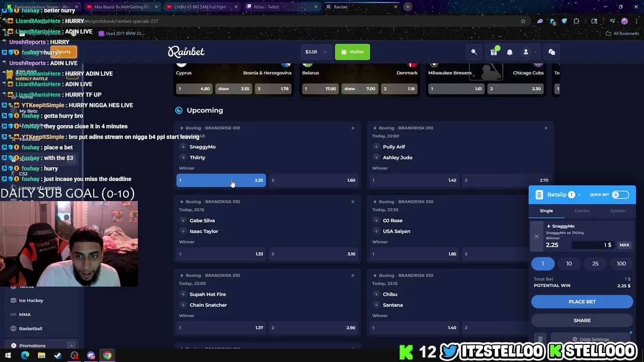This screenshot has height=362, width=644.
Task: Choose the 25 stake chip
Action: tap(595, 263)
